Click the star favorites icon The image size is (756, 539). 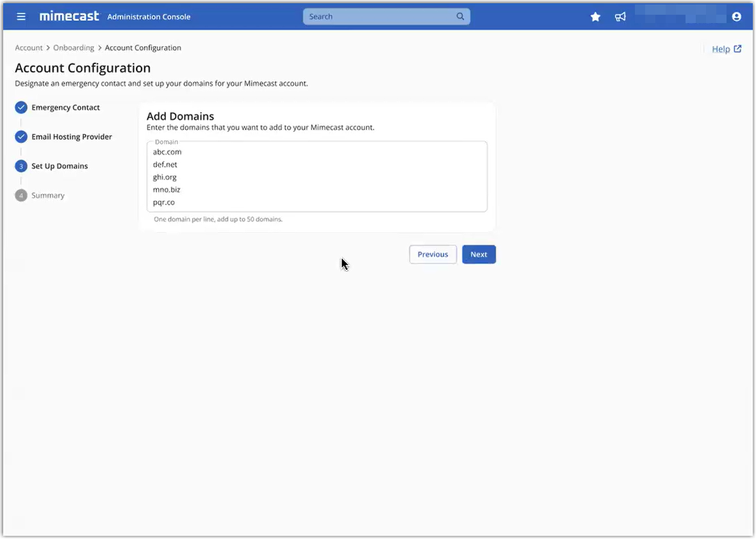click(595, 17)
